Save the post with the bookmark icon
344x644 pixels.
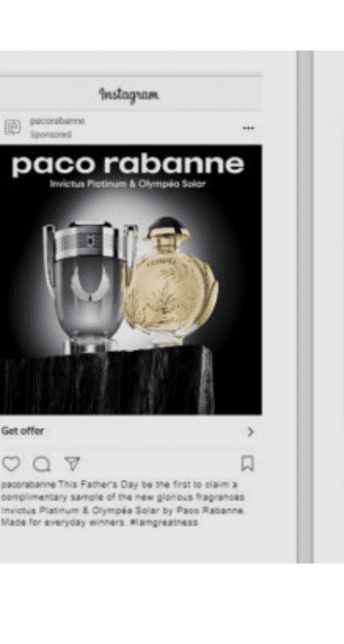pos(247,464)
